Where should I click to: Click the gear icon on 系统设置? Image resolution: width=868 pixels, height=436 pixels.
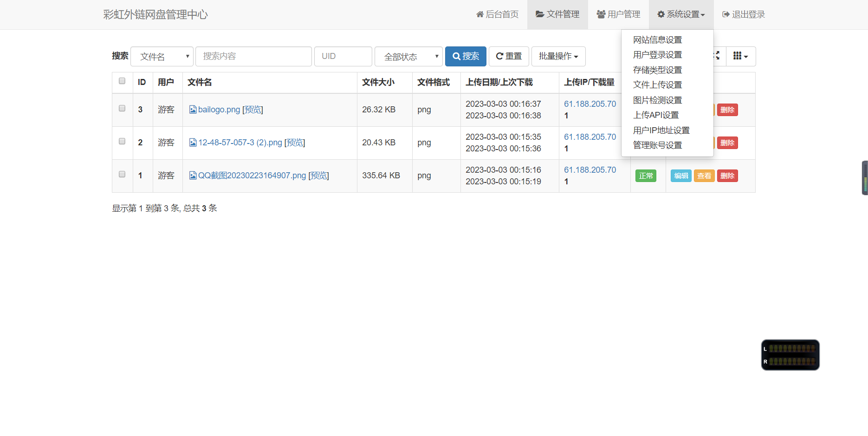661,14
